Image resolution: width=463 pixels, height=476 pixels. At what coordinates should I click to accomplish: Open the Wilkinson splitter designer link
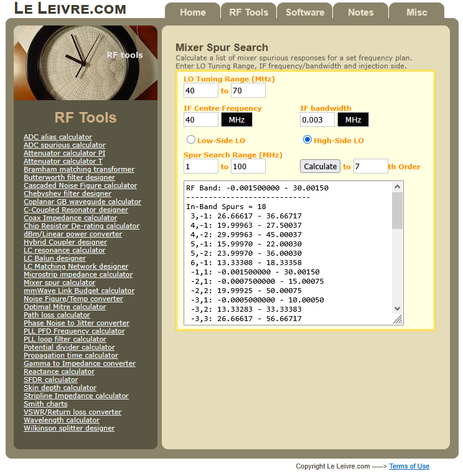click(x=69, y=428)
